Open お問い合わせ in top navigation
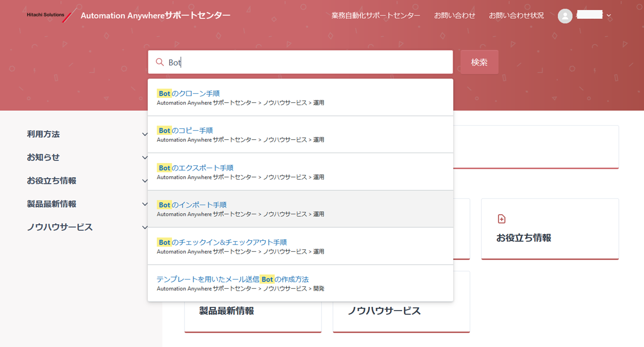Viewport: 644px width, 347px height. (x=454, y=16)
